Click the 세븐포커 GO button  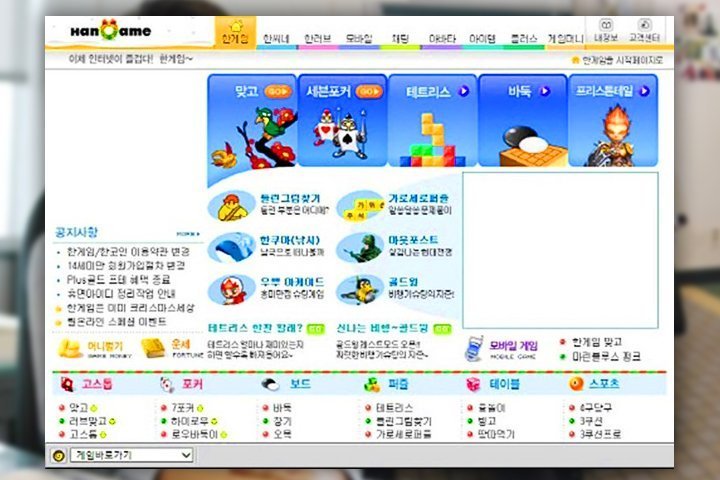tap(369, 91)
